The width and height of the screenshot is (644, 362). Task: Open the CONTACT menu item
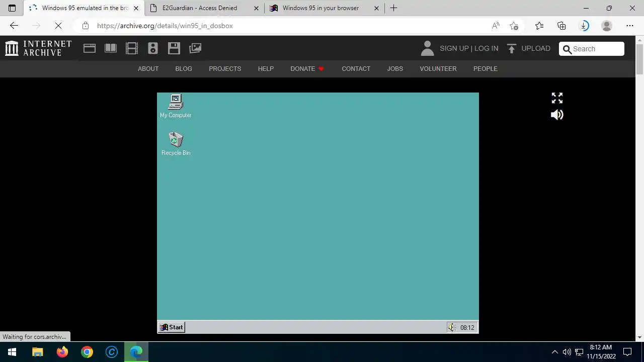(356, 68)
